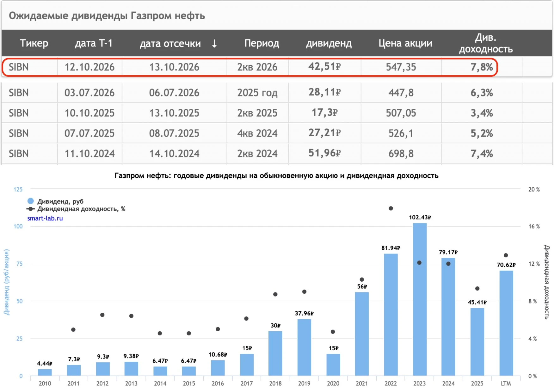Click the дивиденд column header

click(x=329, y=43)
